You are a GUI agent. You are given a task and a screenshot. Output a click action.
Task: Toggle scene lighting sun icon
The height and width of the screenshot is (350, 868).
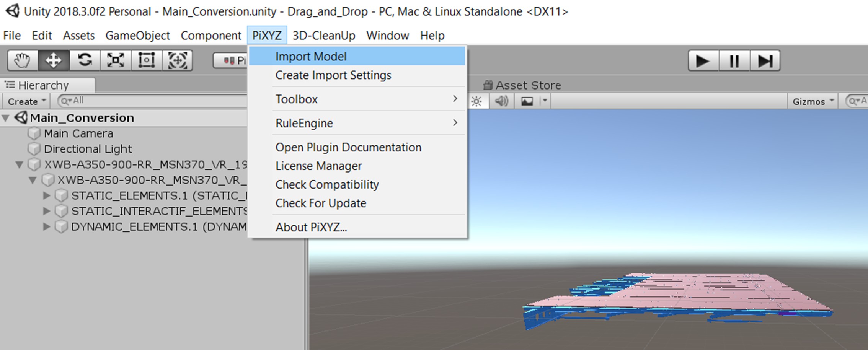tap(476, 101)
